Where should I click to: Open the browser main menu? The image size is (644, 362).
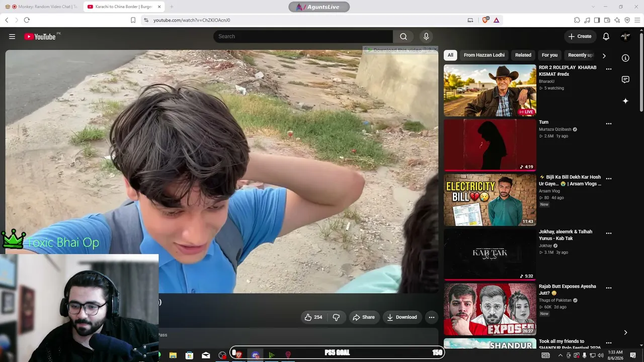[637, 20]
